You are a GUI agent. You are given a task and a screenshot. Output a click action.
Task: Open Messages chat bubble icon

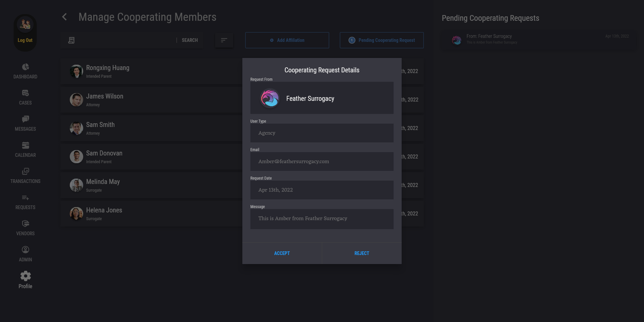coord(25,119)
